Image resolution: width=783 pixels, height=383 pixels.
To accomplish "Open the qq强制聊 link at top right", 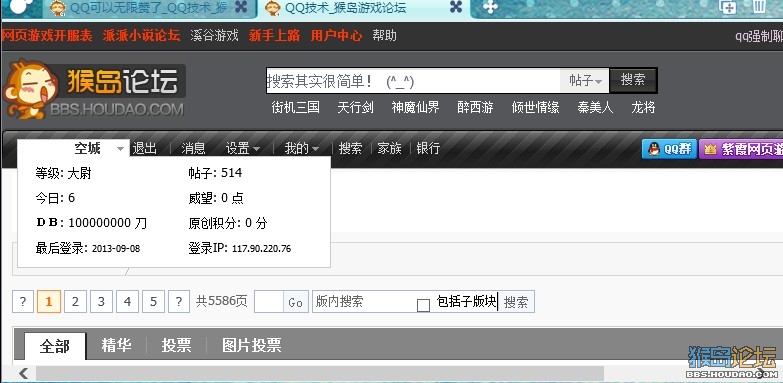I will [x=759, y=36].
